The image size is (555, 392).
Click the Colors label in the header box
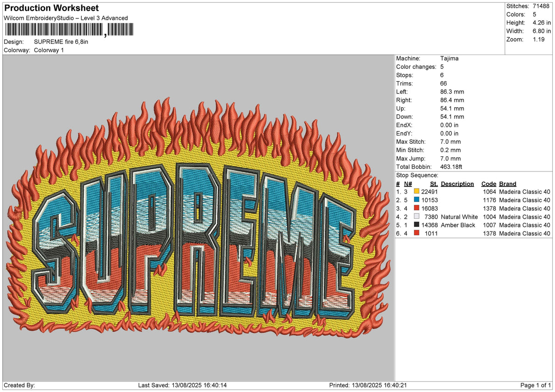(x=516, y=14)
